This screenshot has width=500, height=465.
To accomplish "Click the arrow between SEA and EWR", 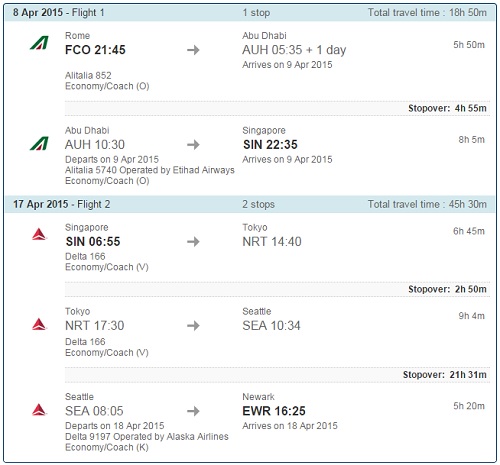I will [x=193, y=411].
